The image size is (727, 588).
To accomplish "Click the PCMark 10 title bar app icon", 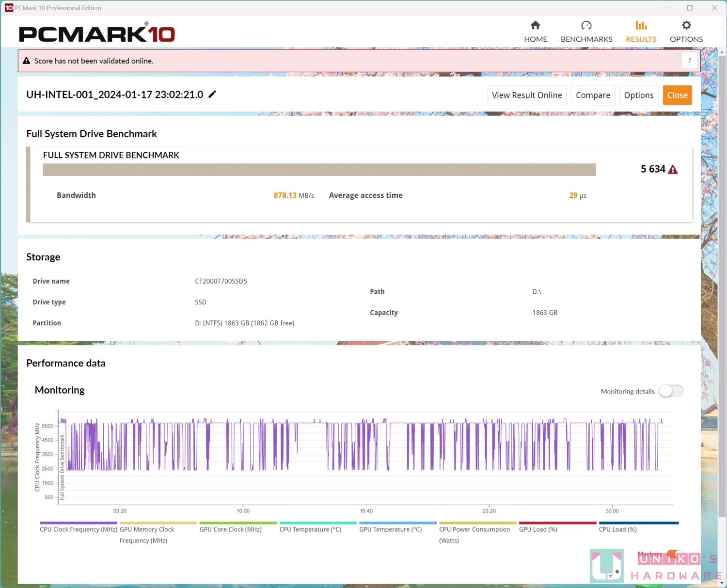I will click(x=9, y=8).
